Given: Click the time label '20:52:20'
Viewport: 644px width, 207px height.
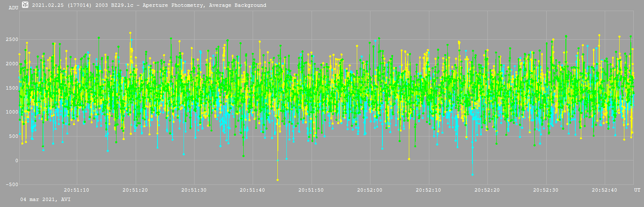Looking at the screenshot, I should pos(487,190).
